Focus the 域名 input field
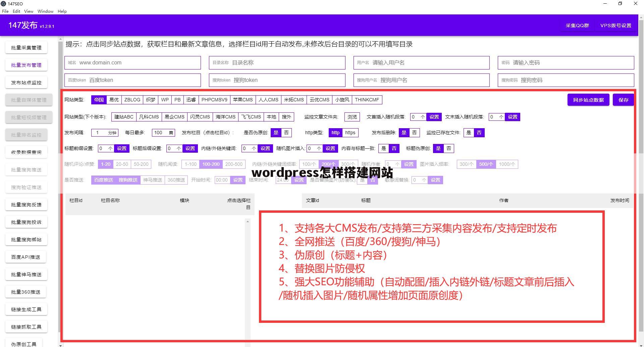The image size is (644, 347). [132, 63]
